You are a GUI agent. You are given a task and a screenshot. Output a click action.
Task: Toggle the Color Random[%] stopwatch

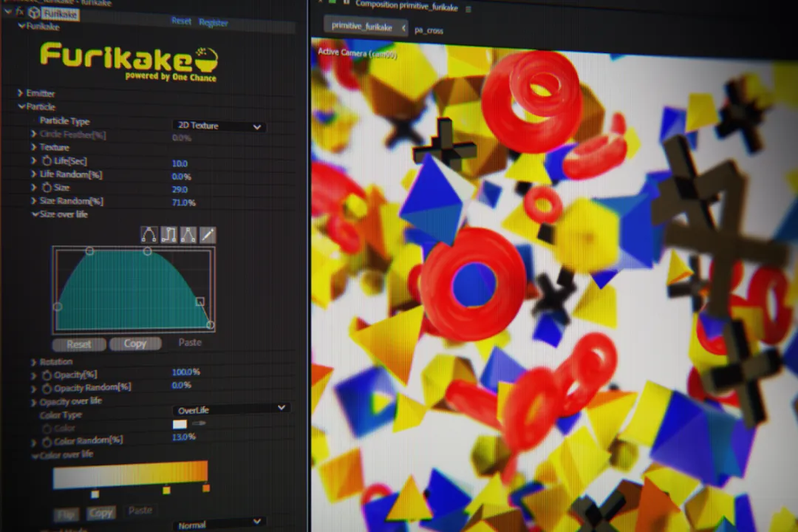(x=47, y=442)
